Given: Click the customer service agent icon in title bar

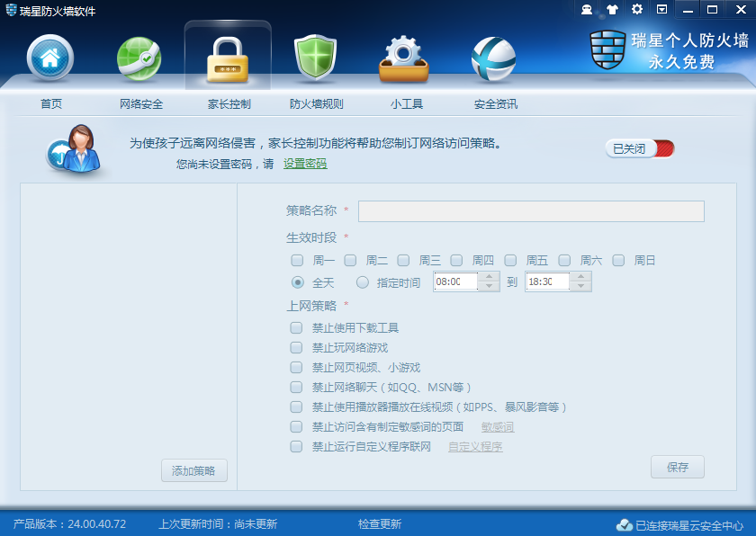Looking at the screenshot, I should (587, 9).
